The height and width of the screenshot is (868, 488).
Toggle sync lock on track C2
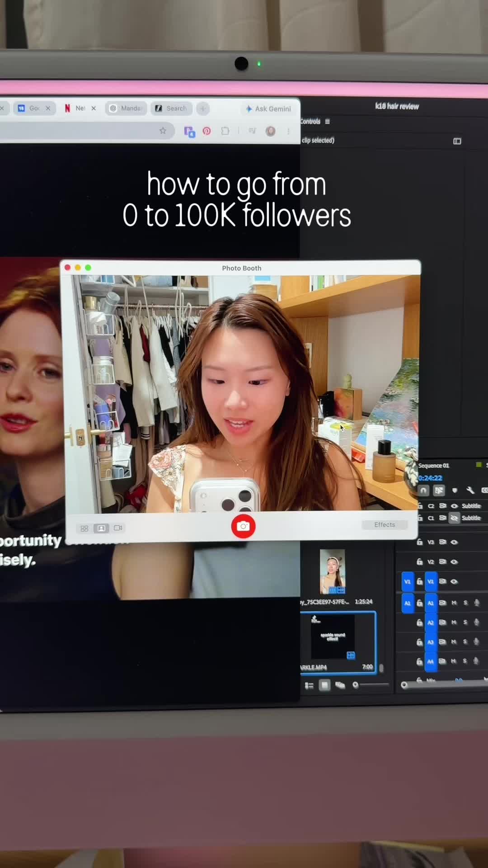tap(443, 506)
